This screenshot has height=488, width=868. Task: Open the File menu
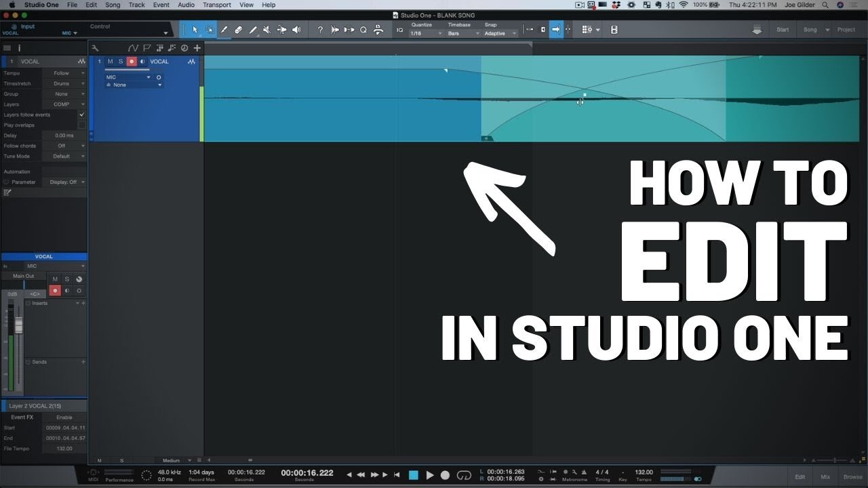pos(72,5)
